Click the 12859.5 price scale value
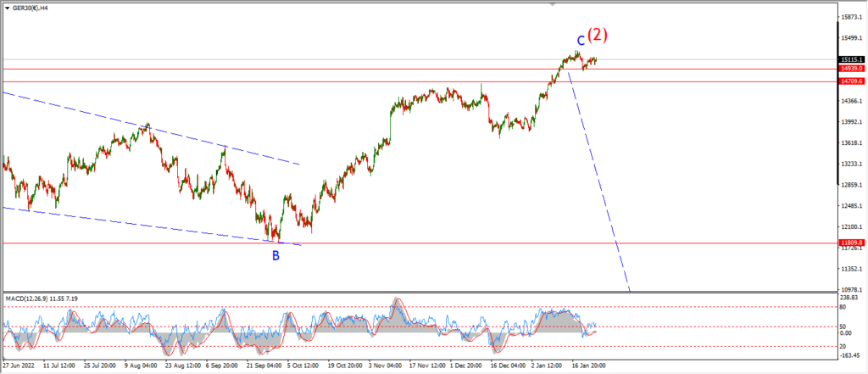 850,185
